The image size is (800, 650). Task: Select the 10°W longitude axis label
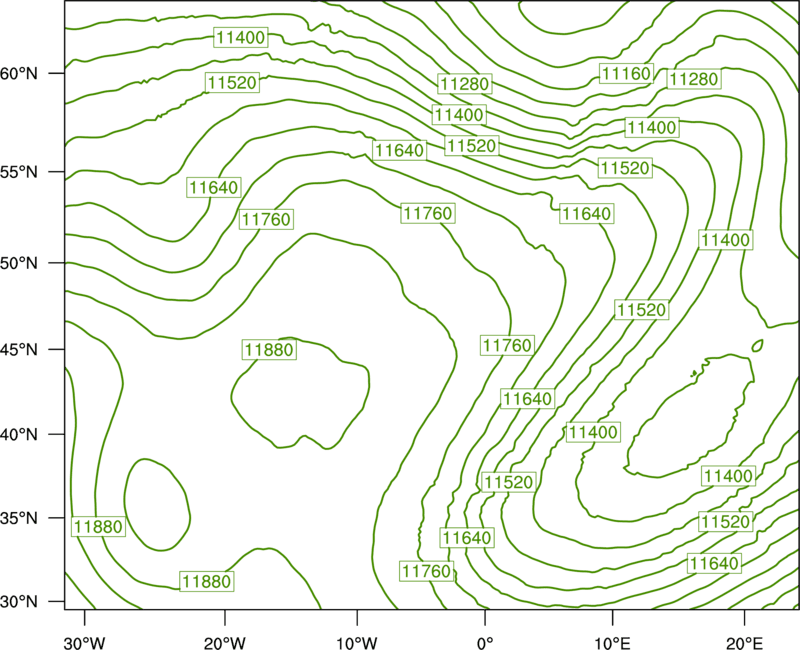(356, 643)
